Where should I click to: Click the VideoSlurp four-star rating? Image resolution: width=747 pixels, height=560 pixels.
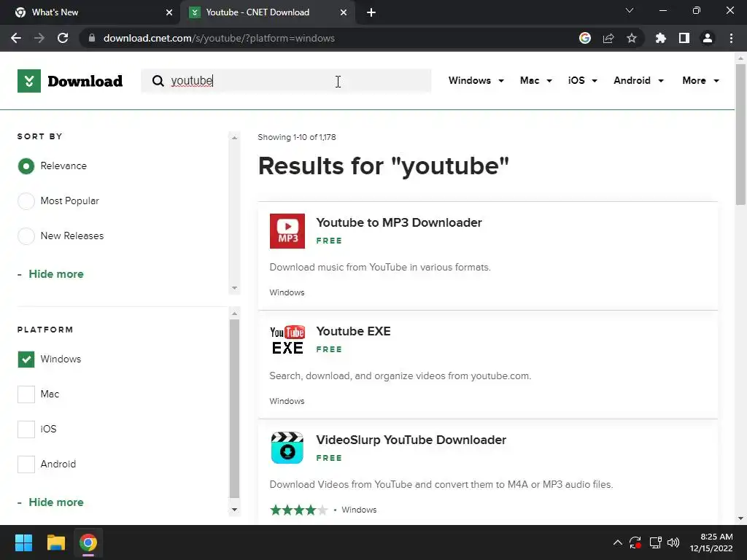(298, 510)
